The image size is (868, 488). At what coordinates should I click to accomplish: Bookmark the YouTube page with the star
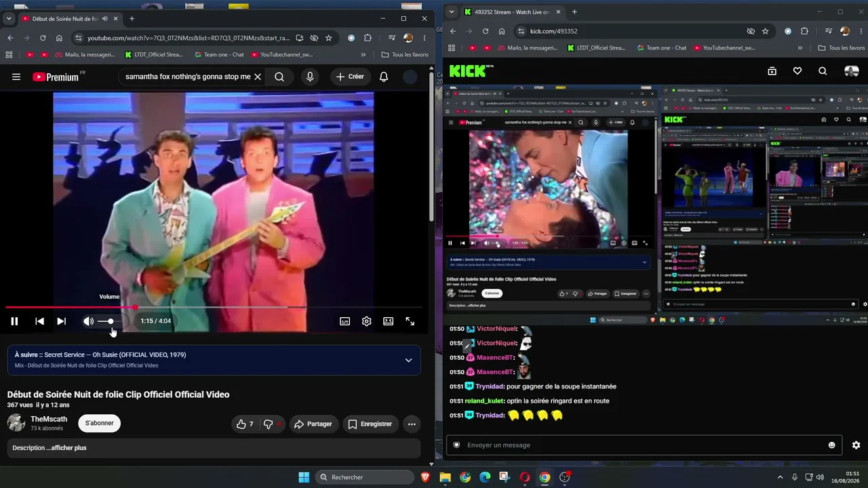[329, 38]
